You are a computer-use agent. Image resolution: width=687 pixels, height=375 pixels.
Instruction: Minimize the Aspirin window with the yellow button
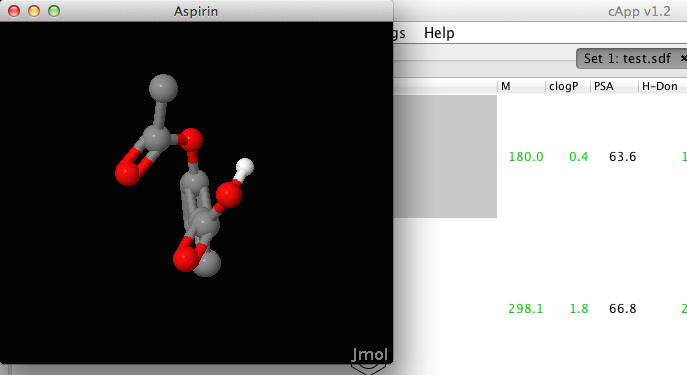tap(34, 11)
